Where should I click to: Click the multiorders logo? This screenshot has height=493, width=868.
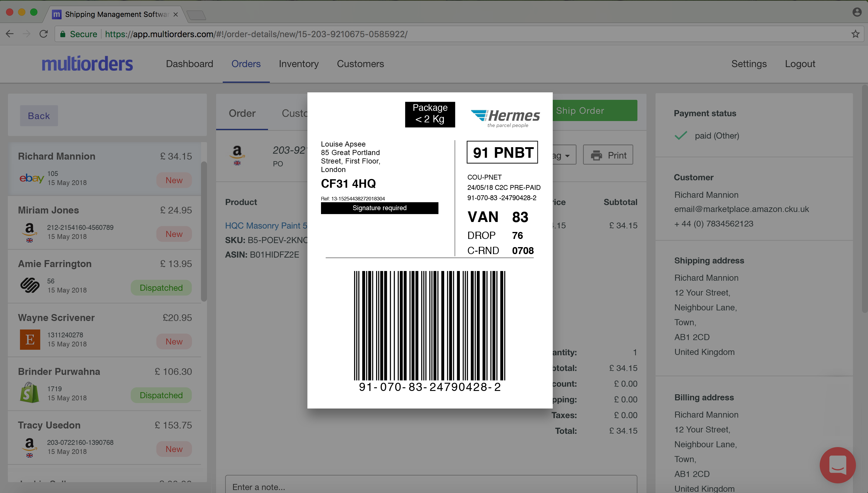[87, 64]
